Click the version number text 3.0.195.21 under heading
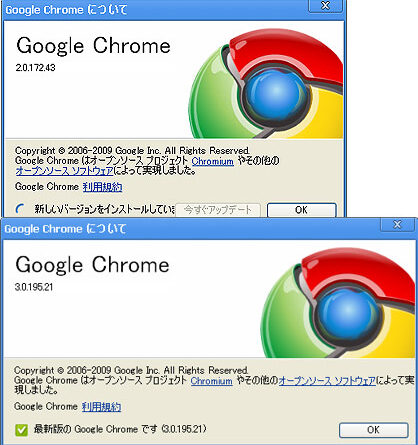This screenshot has height=445, width=418. coord(34,287)
